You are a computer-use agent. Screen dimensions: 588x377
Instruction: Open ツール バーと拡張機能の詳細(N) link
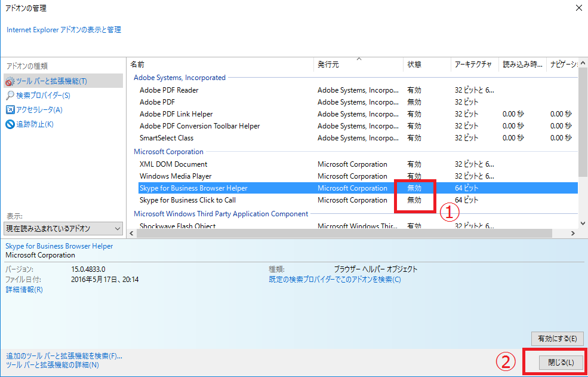tap(53, 364)
